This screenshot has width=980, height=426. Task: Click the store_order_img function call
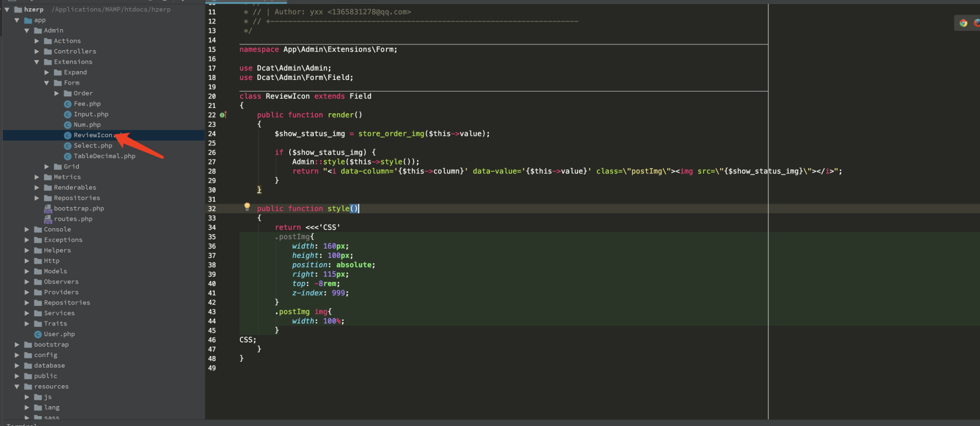392,134
